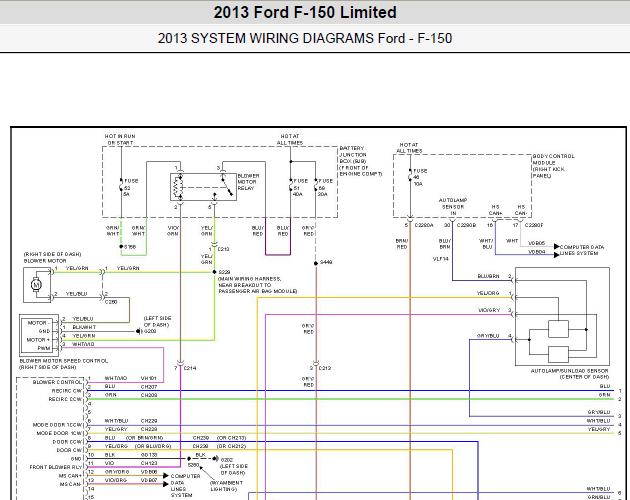Viewport: 630px width, 500px height.
Task: Click circuit code "CH229"
Action: (149, 421)
